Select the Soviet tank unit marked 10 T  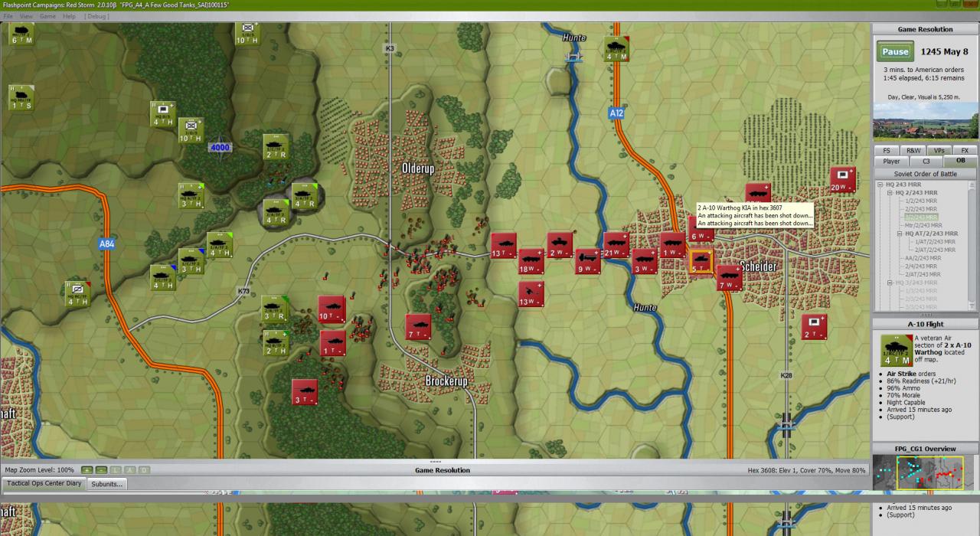[x=331, y=309]
